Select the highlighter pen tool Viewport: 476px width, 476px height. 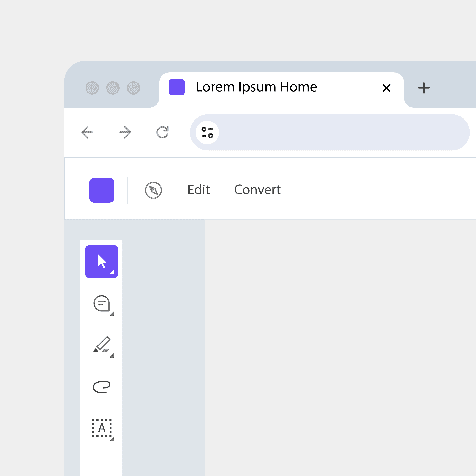coord(102,344)
